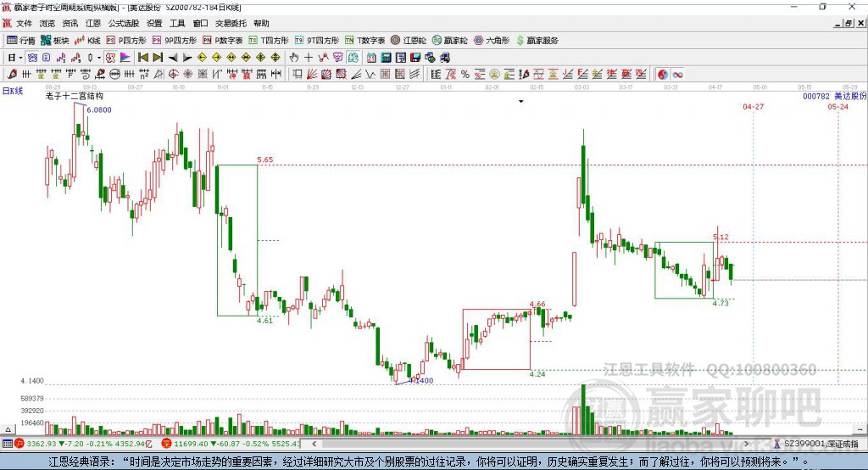Viewport: 868px width, 470px height.
Task: Select the red pencil drawing tool
Action: click(12, 74)
